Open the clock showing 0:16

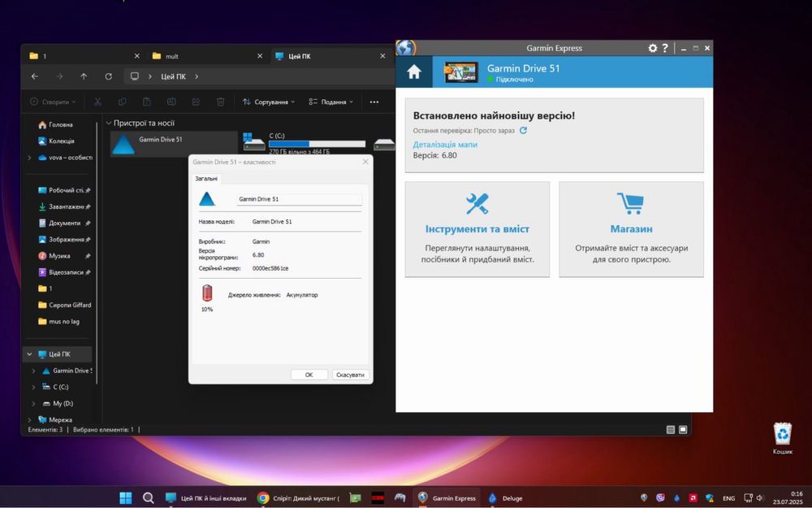(788, 498)
